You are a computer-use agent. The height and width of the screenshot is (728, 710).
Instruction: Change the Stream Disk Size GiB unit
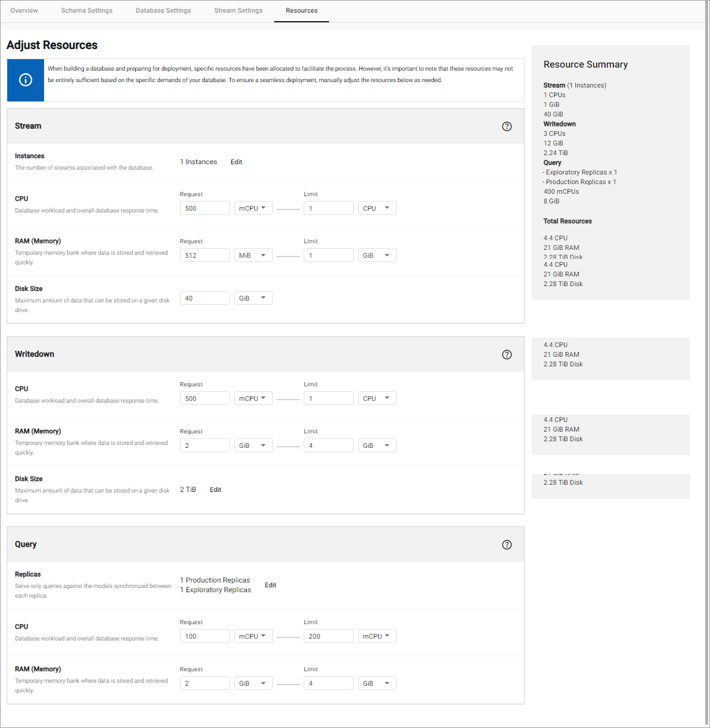(253, 298)
